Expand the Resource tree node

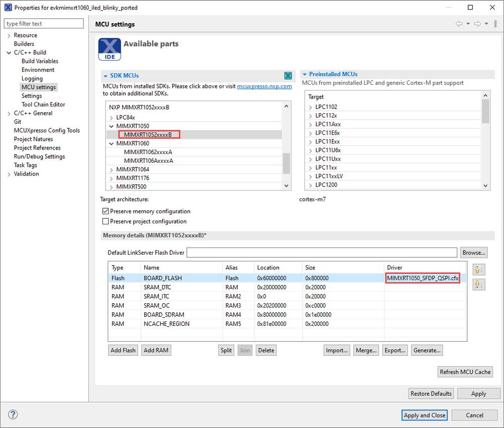pos(9,35)
